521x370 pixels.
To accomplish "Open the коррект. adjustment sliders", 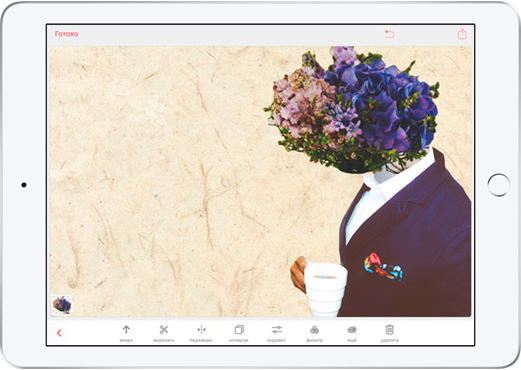I will [x=277, y=333].
